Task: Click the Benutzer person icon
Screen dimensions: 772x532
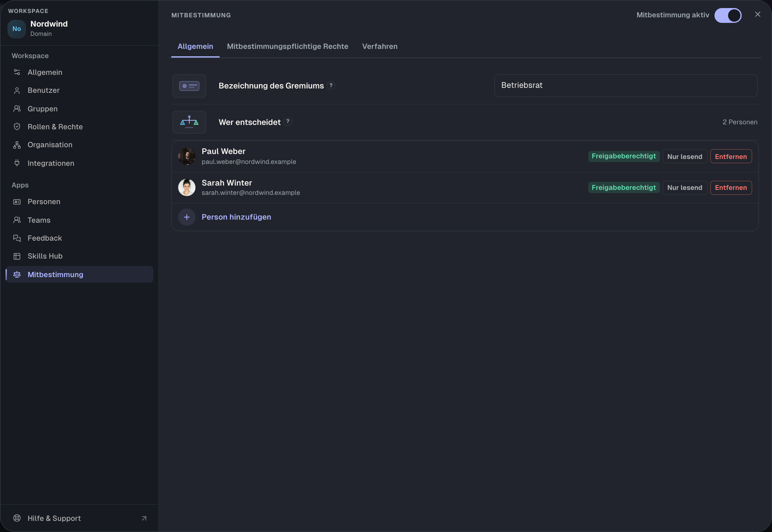Action: tap(17, 90)
